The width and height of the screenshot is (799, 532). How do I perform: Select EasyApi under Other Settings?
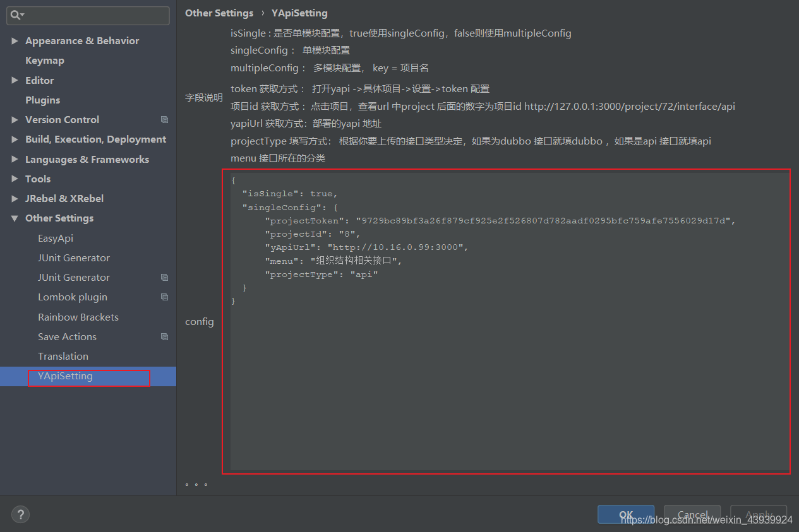[56, 239]
